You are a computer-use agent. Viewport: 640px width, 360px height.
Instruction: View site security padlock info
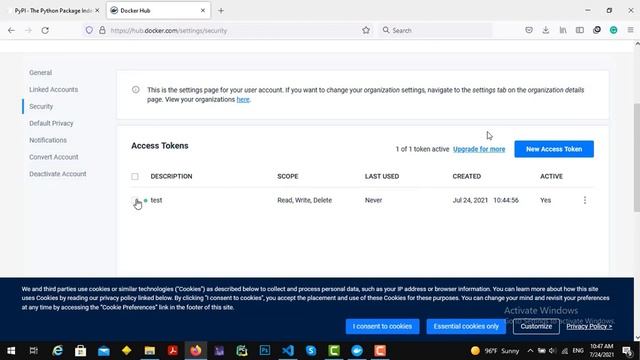tap(102, 30)
